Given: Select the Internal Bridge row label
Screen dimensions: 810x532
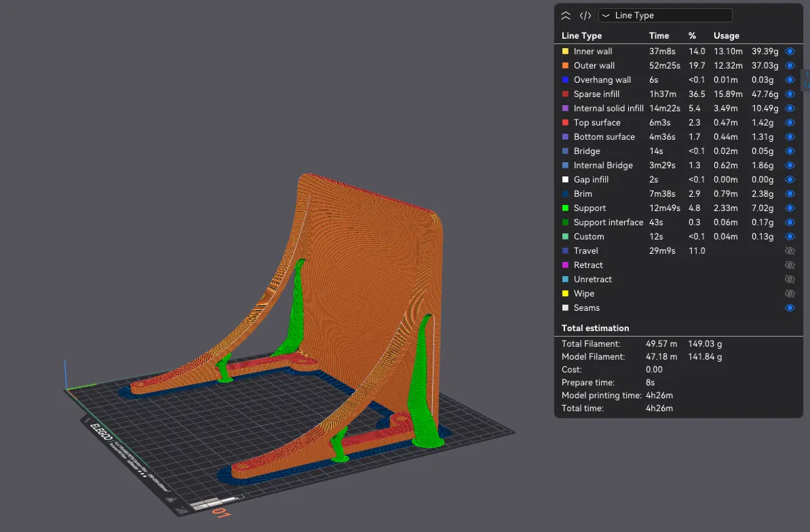Looking at the screenshot, I should 603,166.
